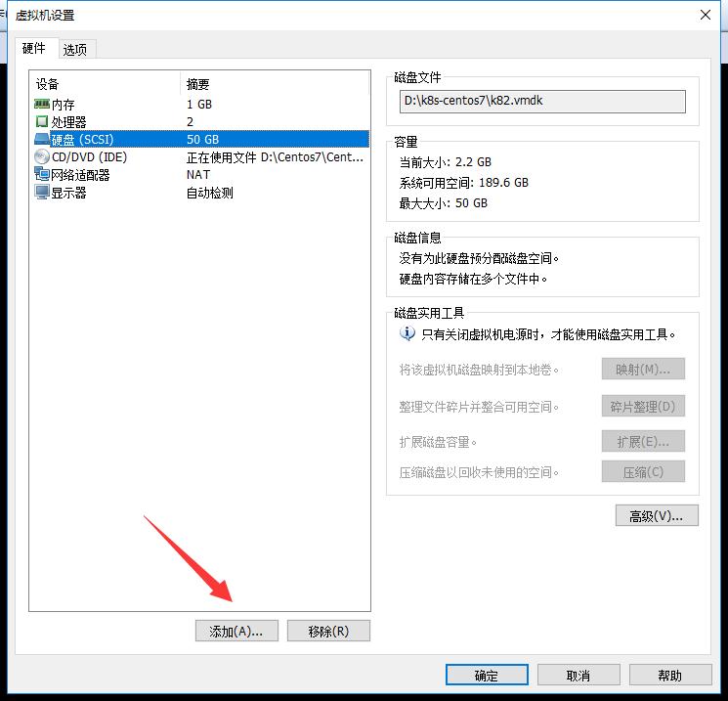Switch to the 选项 tab

point(75,49)
